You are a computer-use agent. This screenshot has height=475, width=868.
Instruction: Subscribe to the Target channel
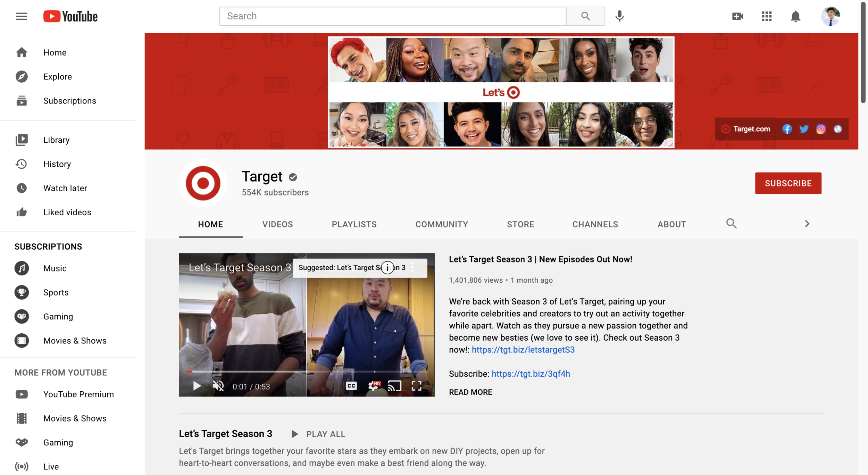pyautogui.click(x=788, y=183)
